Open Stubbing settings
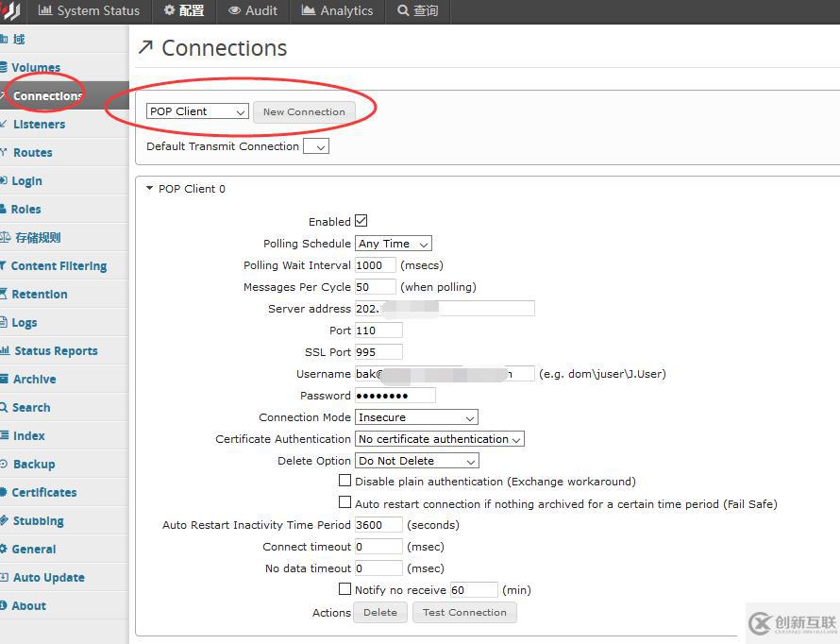 pyautogui.click(x=64, y=521)
